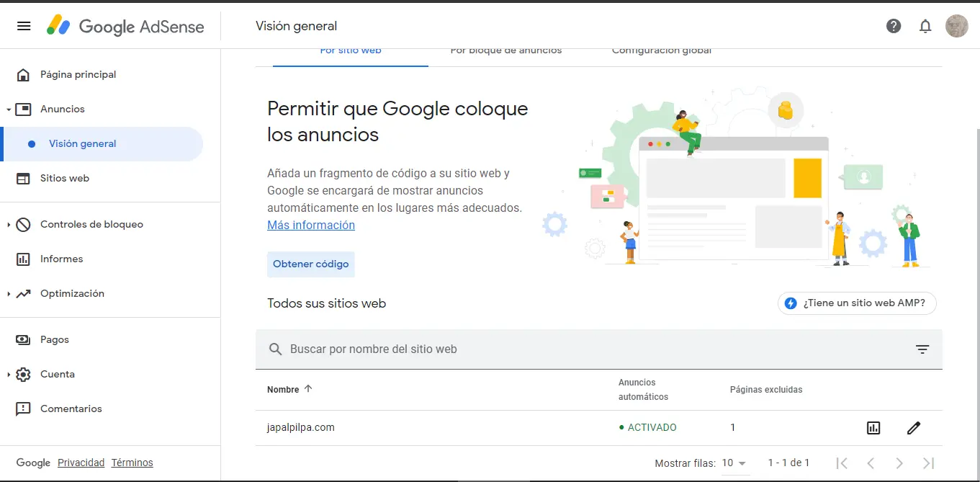This screenshot has width=980, height=482.
Task: Click the Google AdSense logo
Action: pyautogui.click(x=125, y=27)
